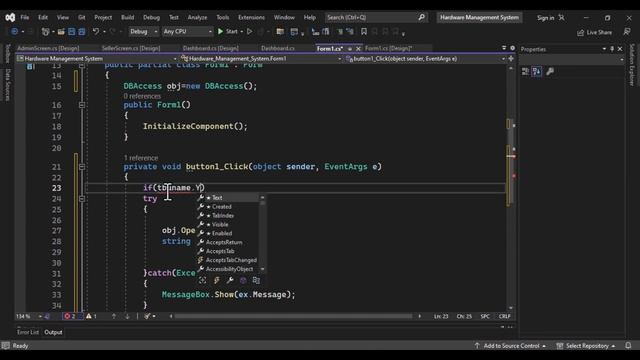Expand the Start button dropdown arrow
The width and height of the screenshot is (640, 360).
point(242,31)
